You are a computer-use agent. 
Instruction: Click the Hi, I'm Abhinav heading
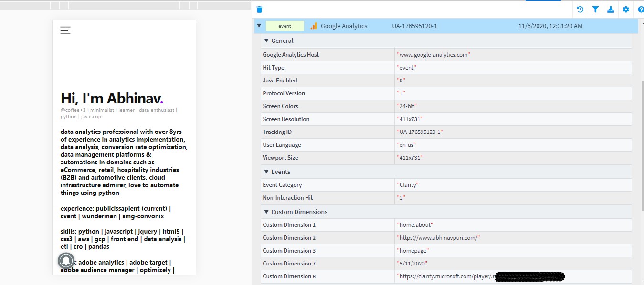pos(112,98)
